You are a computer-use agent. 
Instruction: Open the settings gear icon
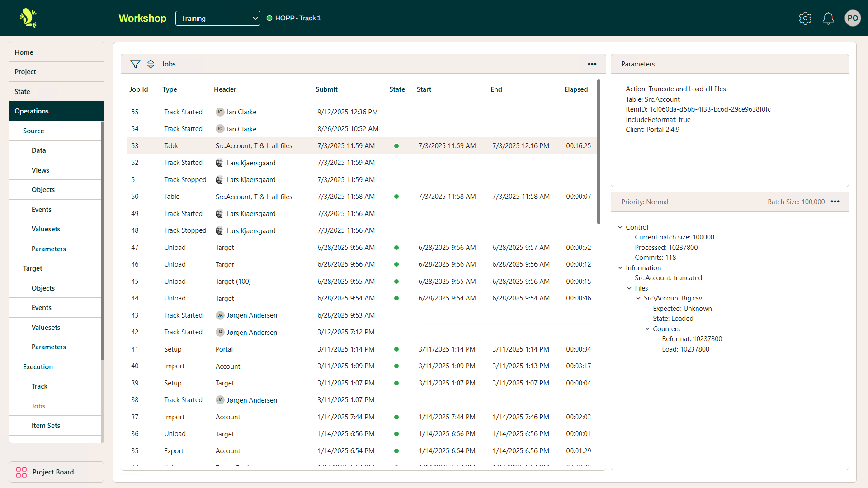coord(805,19)
